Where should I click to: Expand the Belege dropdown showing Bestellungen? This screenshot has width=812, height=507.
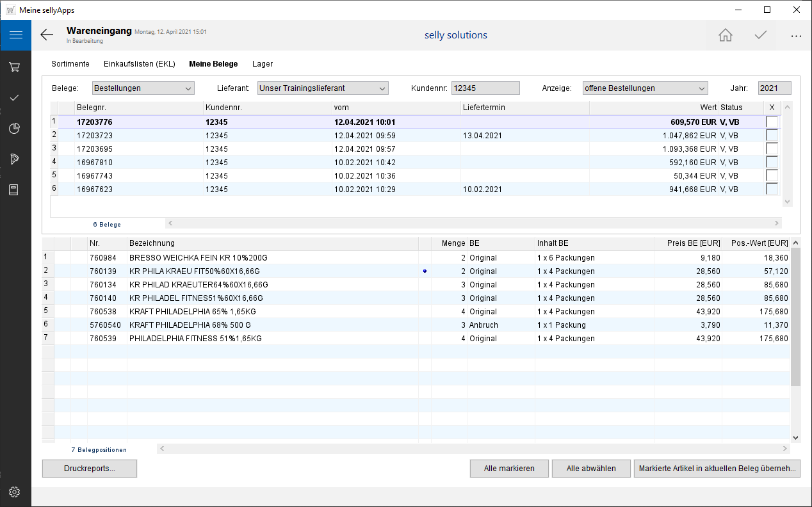tap(143, 88)
